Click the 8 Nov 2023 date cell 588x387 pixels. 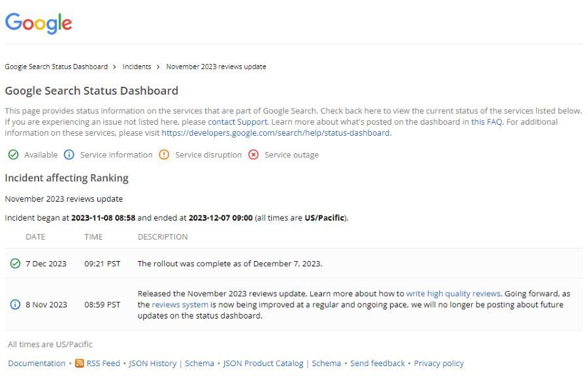tap(46, 305)
